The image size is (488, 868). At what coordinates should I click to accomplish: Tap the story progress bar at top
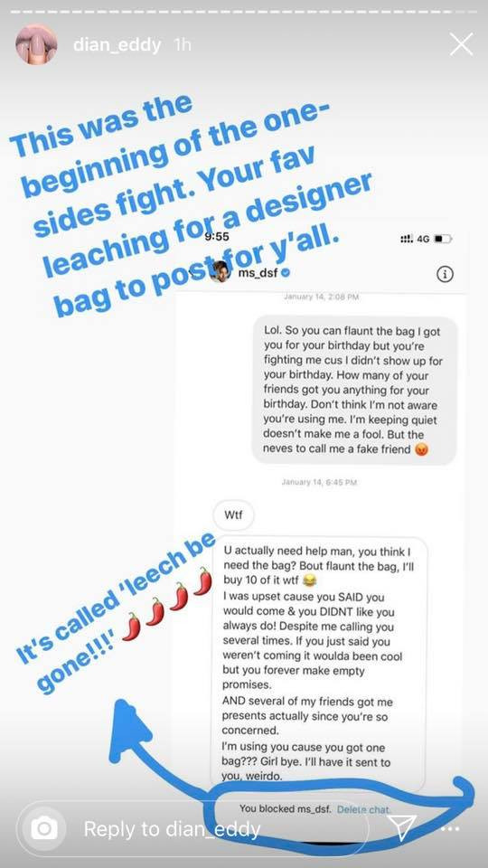(244, 11)
